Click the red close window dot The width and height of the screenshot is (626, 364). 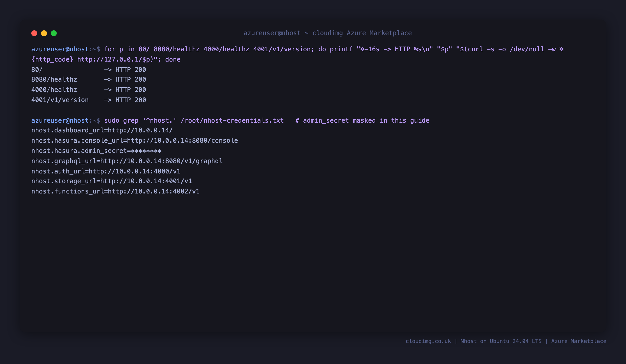(34, 33)
